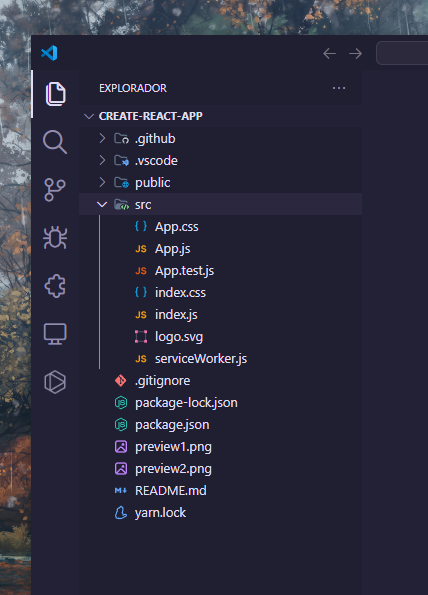Viewport: 428px width, 595px height.
Task: Click the VS Code logo icon
Action: tap(49, 53)
